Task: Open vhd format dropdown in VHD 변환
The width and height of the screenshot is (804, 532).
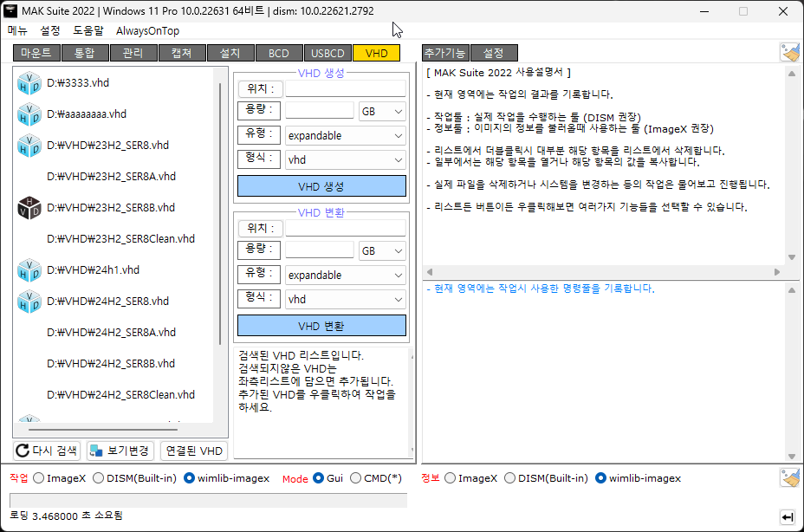Action: click(345, 299)
